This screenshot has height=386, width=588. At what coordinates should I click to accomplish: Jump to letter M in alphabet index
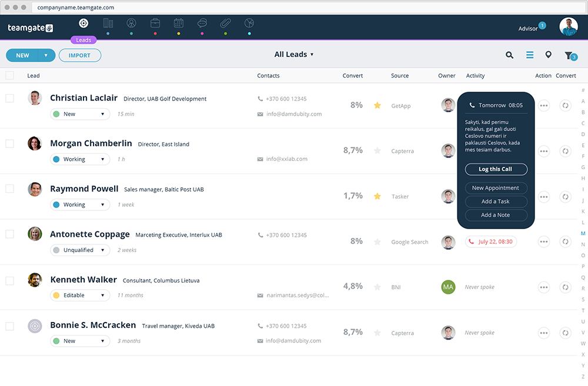(583, 233)
